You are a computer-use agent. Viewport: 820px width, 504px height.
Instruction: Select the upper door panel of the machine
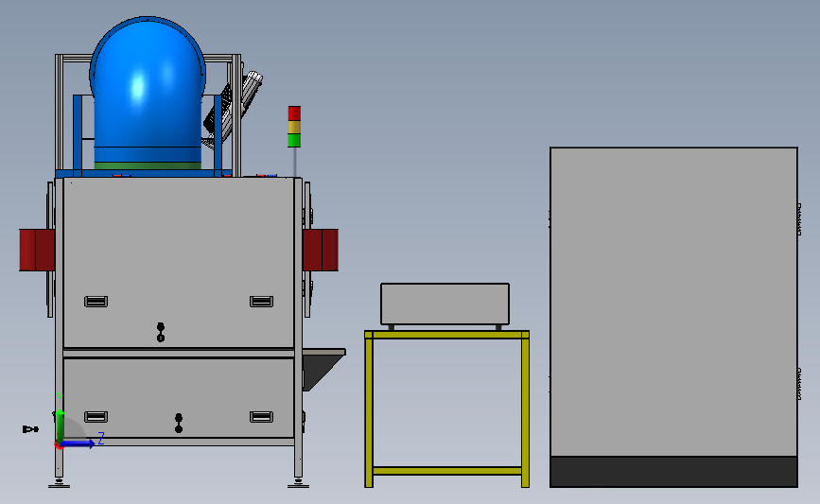click(x=179, y=263)
